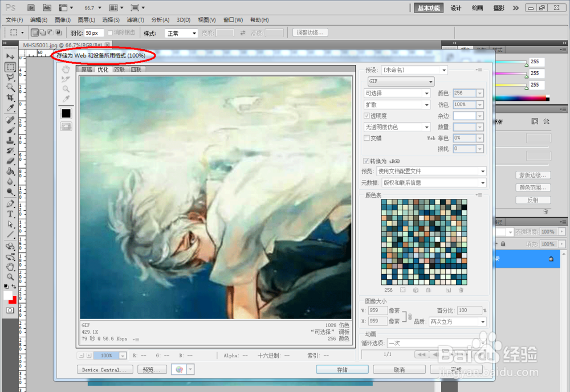Toggle the 透明度 transparency checkbox

367,116
